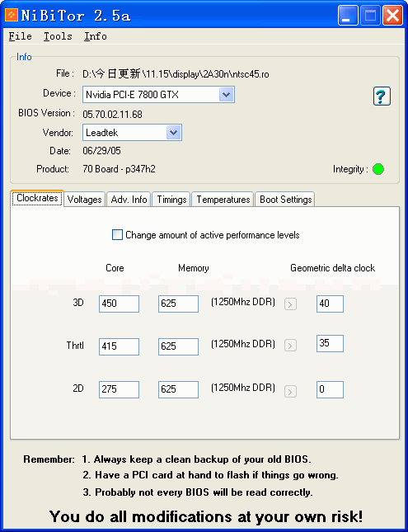Click the Core column header

click(x=115, y=268)
